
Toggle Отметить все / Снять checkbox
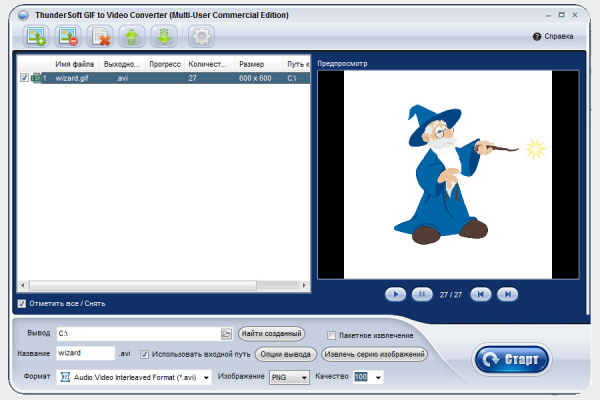point(22,304)
